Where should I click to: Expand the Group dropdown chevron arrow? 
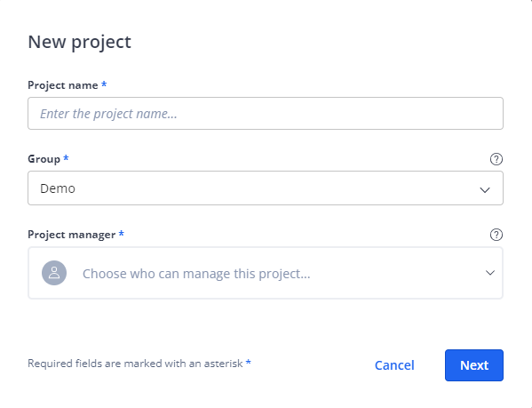click(x=485, y=189)
